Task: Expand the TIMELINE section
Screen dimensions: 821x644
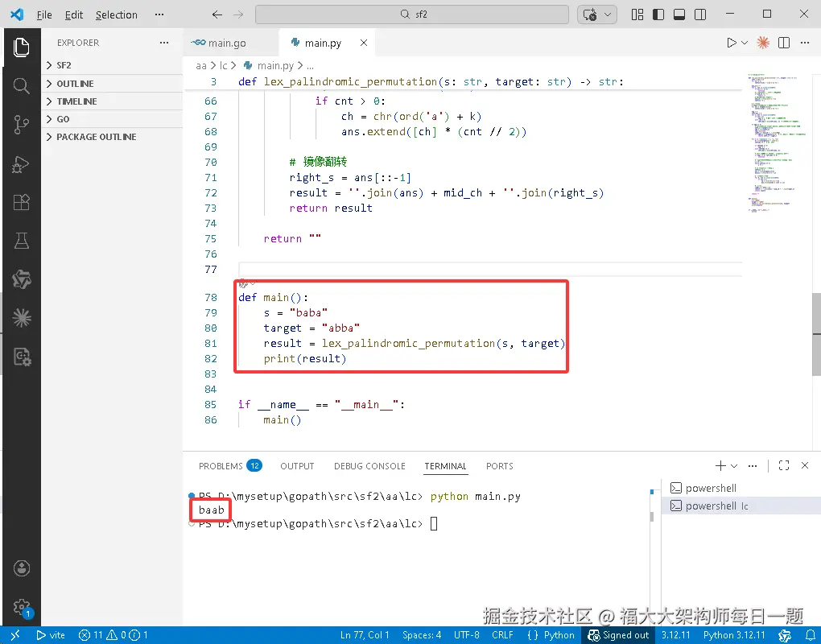Action: pos(112,101)
